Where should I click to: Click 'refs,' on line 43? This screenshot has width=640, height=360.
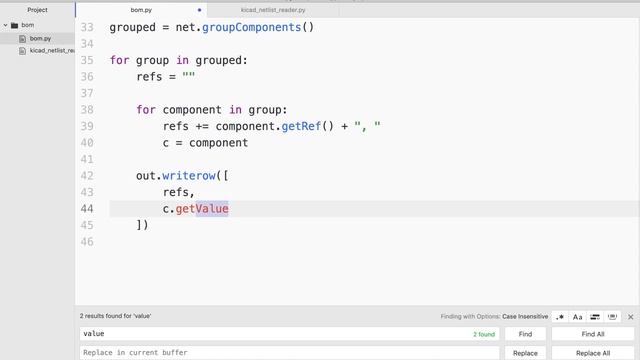[x=179, y=192]
